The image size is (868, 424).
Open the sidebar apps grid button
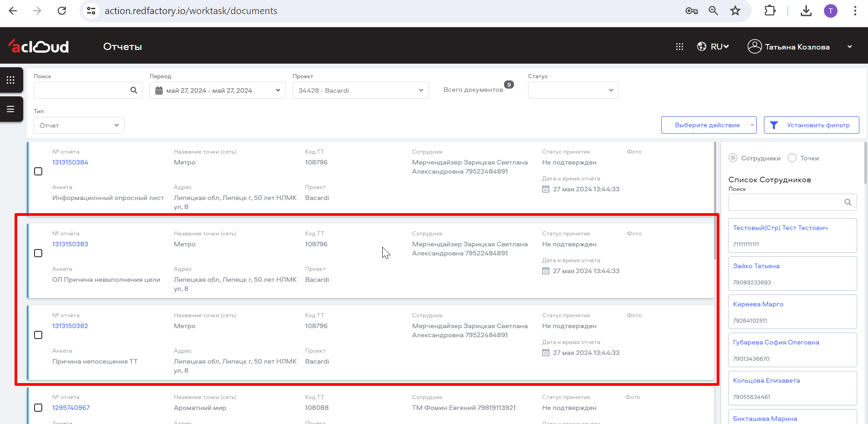point(11,80)
